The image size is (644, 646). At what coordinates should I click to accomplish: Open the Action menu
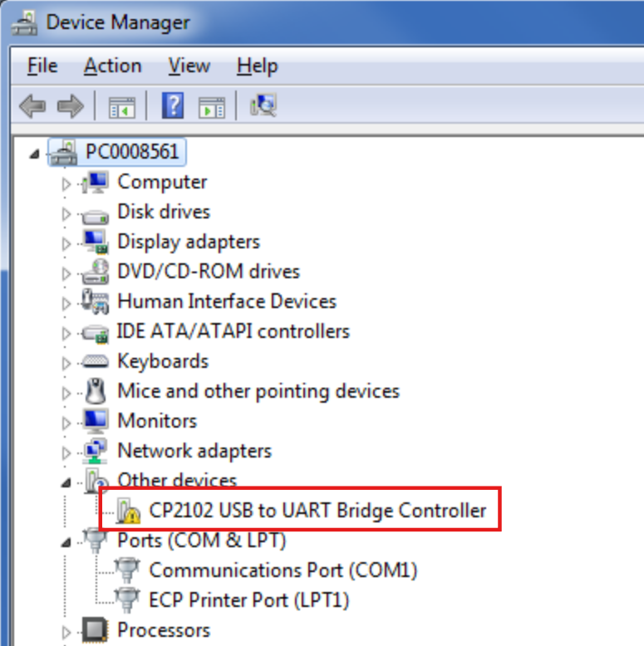112,66
